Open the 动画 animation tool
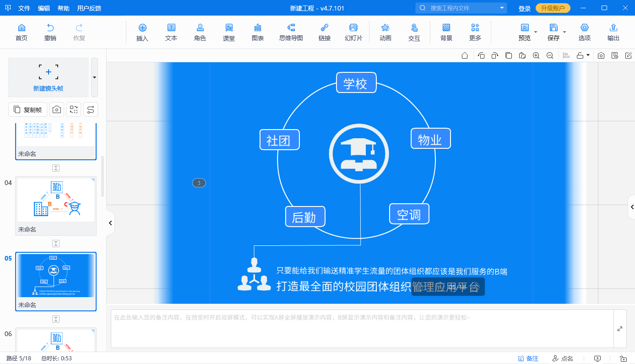The width and height of the screenshot is (635, 364). click(x=385, y=32)
